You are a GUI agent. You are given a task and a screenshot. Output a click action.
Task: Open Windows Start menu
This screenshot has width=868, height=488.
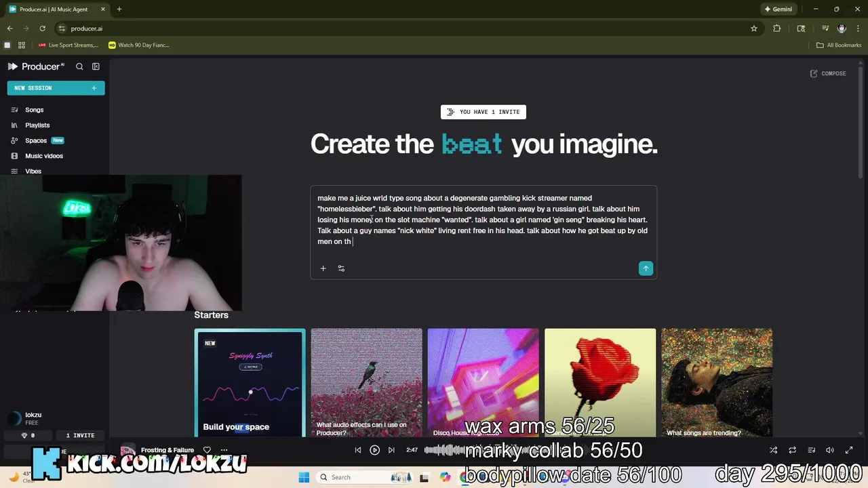pyautogui.click(x=304, y=477)
